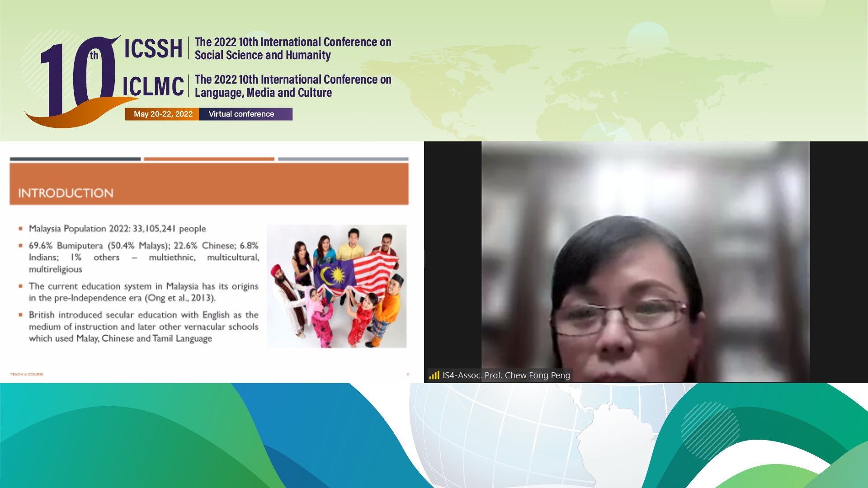
Task: Click the ICLMC acronym heading
Action: point(153,86)
